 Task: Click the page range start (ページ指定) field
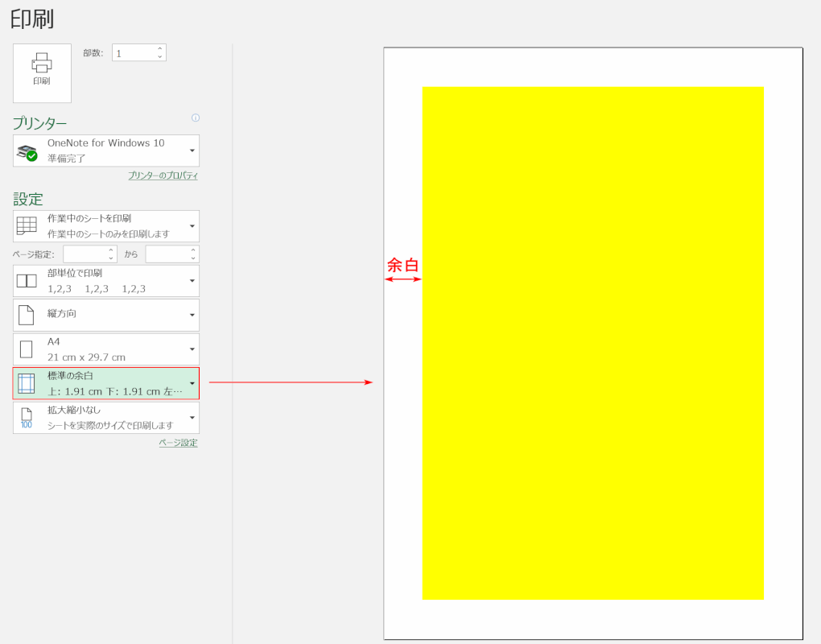(x=85, y=254)
